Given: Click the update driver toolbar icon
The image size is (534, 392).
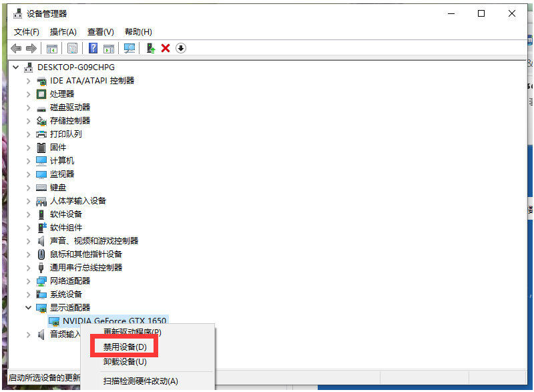Looking at the screenshot, I should 151,48.
